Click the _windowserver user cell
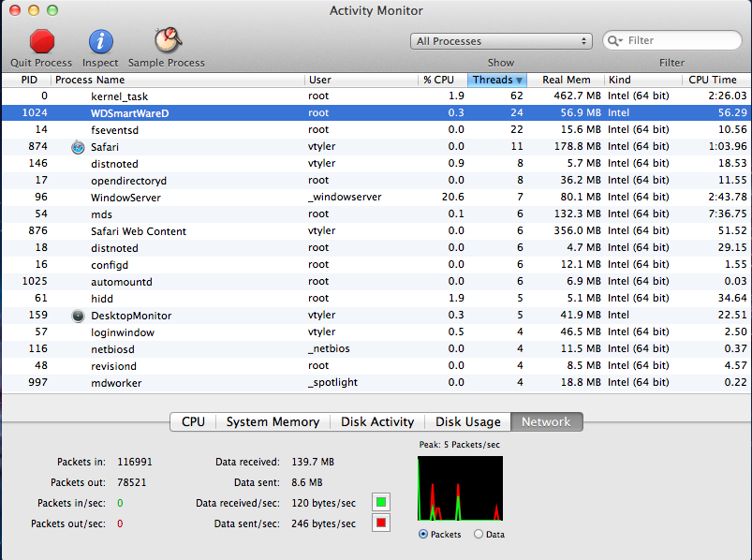The image size is (752, 560). pyautogui.click(x=345, y=197)
